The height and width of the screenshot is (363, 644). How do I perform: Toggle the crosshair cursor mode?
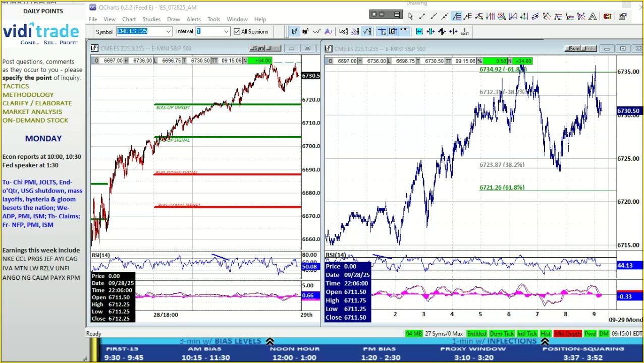[x=382, y=31]
